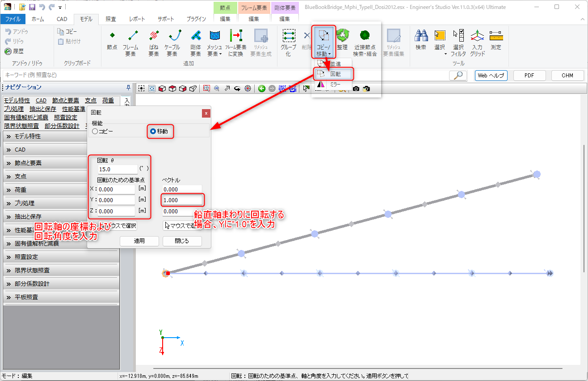Select the コピー radio button in rotation dialog
The width and height of the screenshot is (588, 381).
coord(95,131)
